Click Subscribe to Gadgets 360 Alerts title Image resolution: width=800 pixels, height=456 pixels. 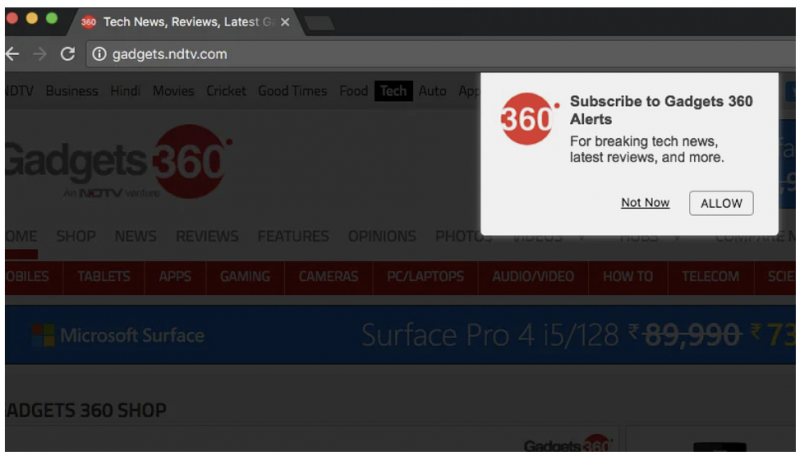tap(661, 110)
